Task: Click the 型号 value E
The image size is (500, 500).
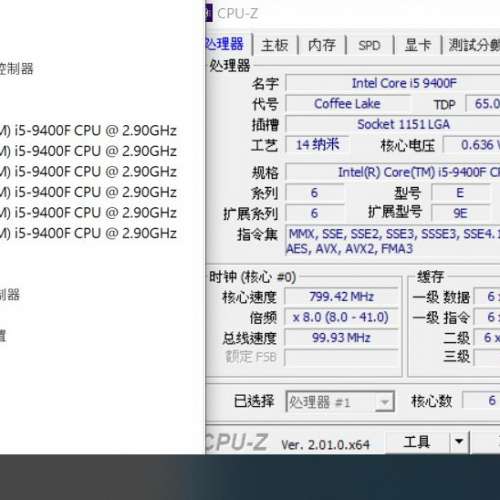Action: pyautogui.click(x=460, y=193)
